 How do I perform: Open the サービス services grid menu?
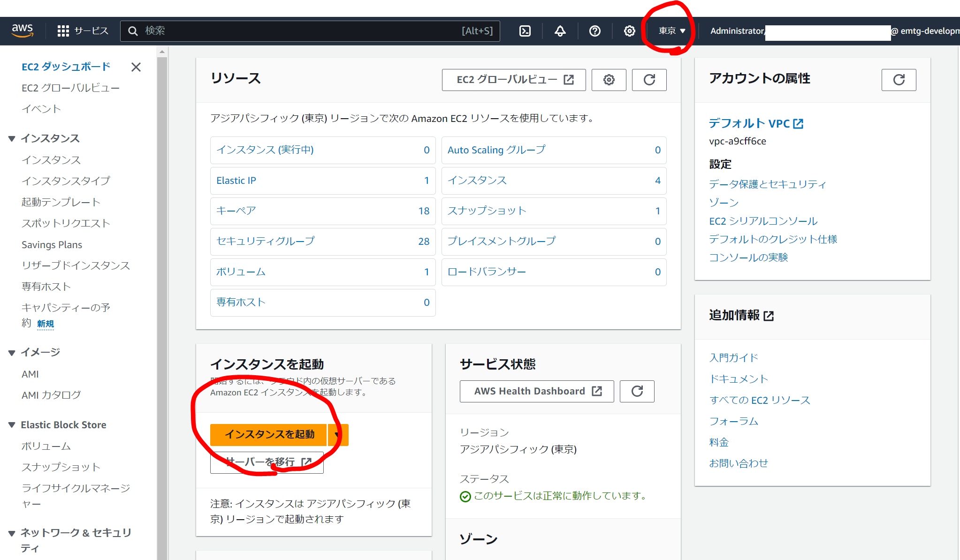[x=83, y=31]
